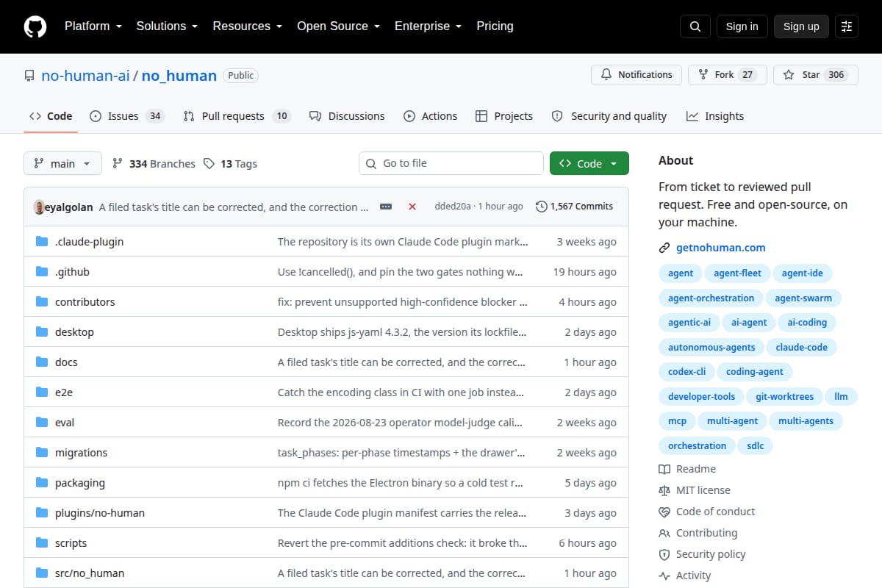Open the Projects tab
The image size is (882, 588).
click(504, 116)
